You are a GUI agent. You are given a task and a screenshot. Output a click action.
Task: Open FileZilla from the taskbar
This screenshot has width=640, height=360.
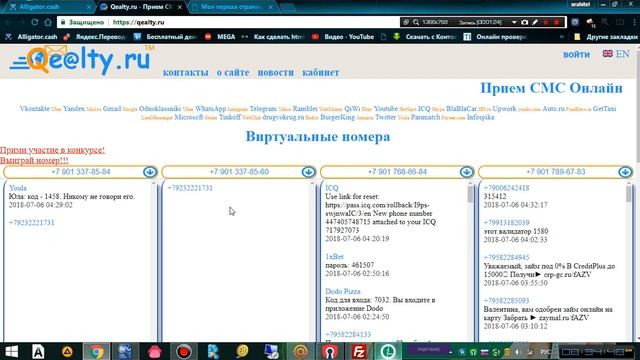(x=358, y=351)
